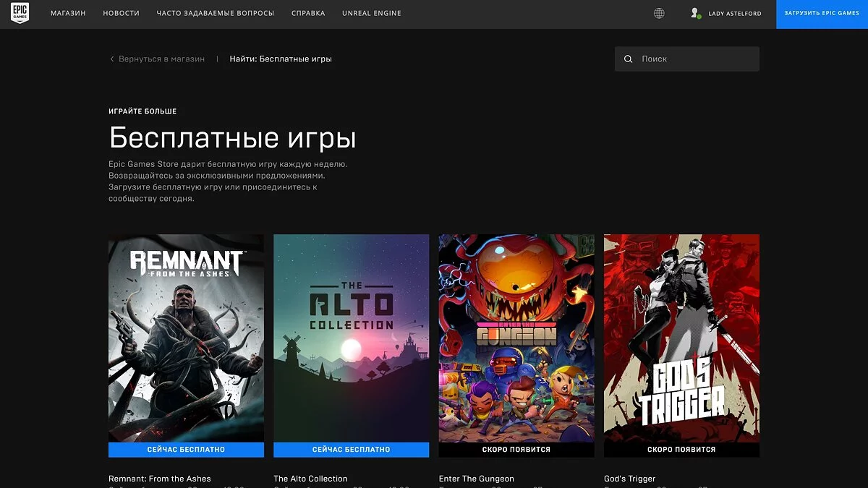The height and width of the screenshot is (488, 868).
Task: Open the UNREAL ENGINE menu item
Action: pyautogui.click(x=372, y=13)
